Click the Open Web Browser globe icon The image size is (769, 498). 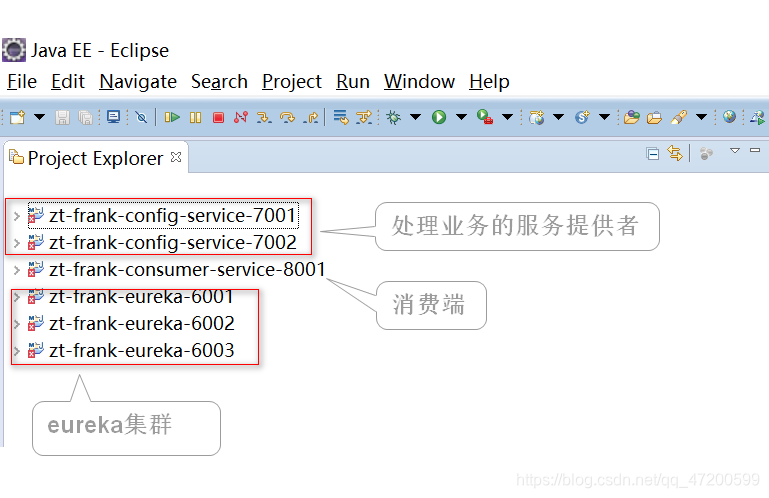(x=729, y=117)
